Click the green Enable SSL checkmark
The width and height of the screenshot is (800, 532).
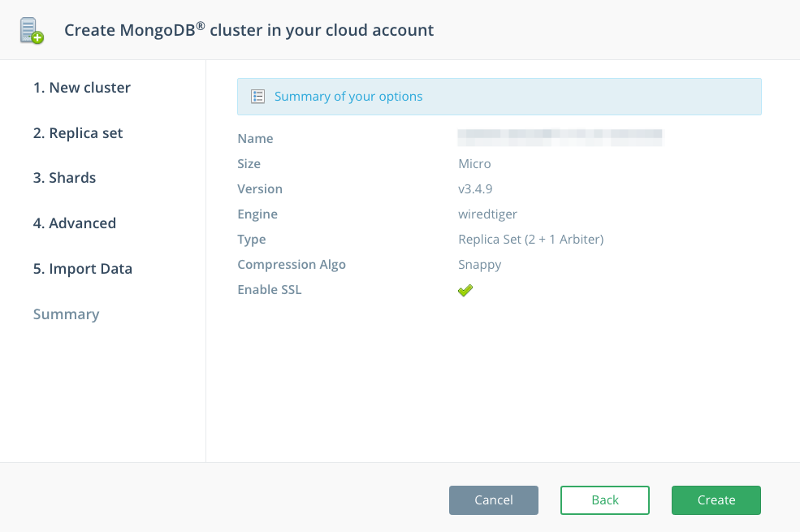click(465, 290)
